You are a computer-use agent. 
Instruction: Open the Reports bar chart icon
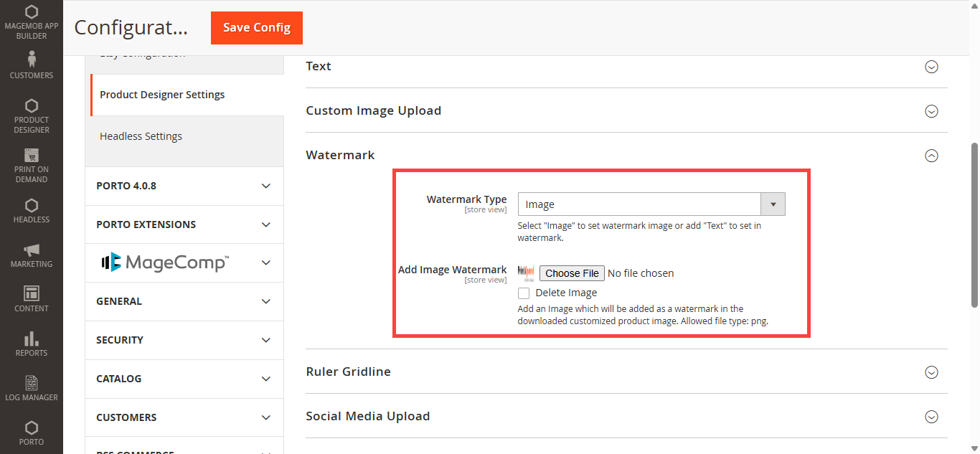click(32, 338)
